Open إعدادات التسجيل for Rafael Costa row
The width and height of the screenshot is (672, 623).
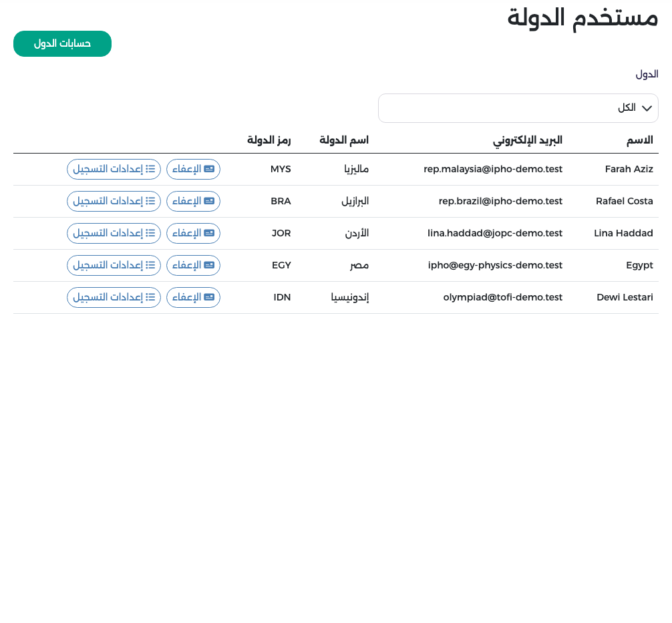pyautogui.click(x=114, y=202)
